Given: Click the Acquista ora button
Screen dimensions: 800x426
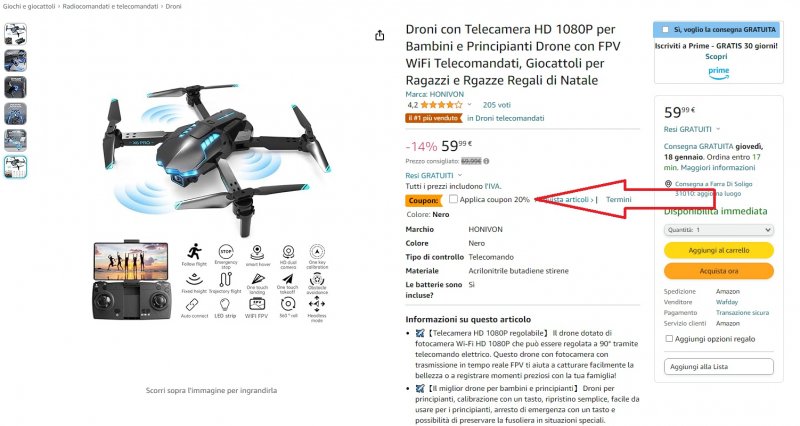Looking at the screenshot, I should (718, 271).
